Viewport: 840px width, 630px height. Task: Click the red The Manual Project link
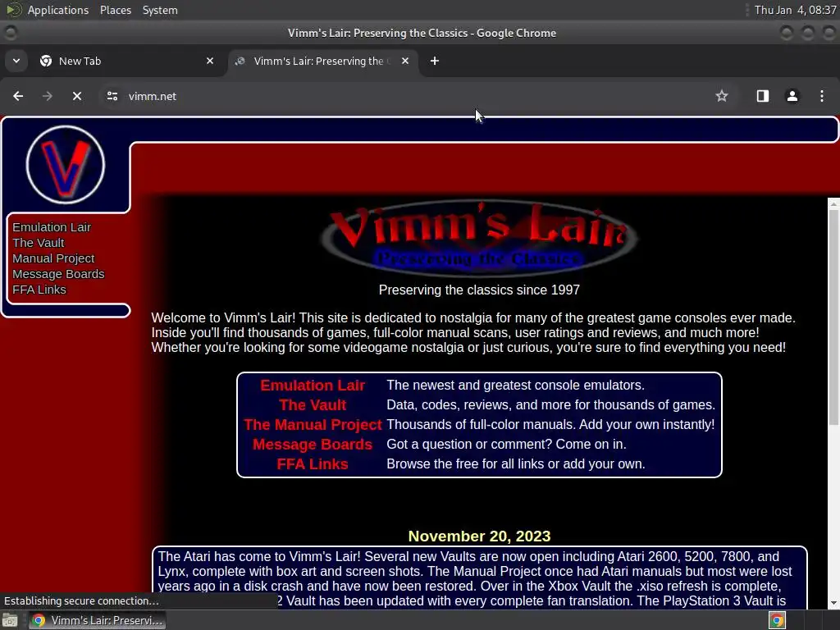click(x=313, y=425)
